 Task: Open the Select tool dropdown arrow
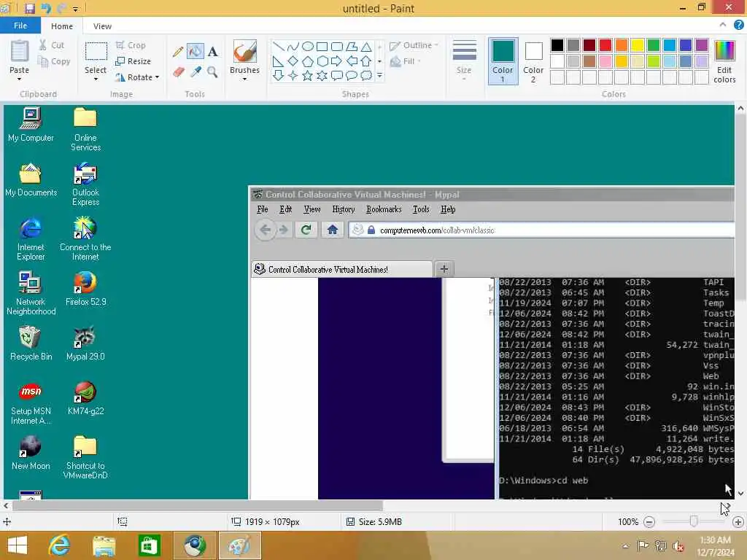[96, 79]
